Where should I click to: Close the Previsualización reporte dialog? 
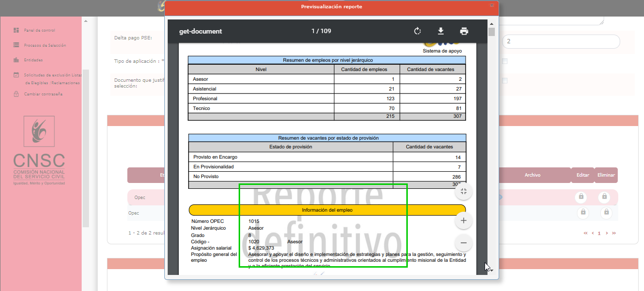(491, 5)
